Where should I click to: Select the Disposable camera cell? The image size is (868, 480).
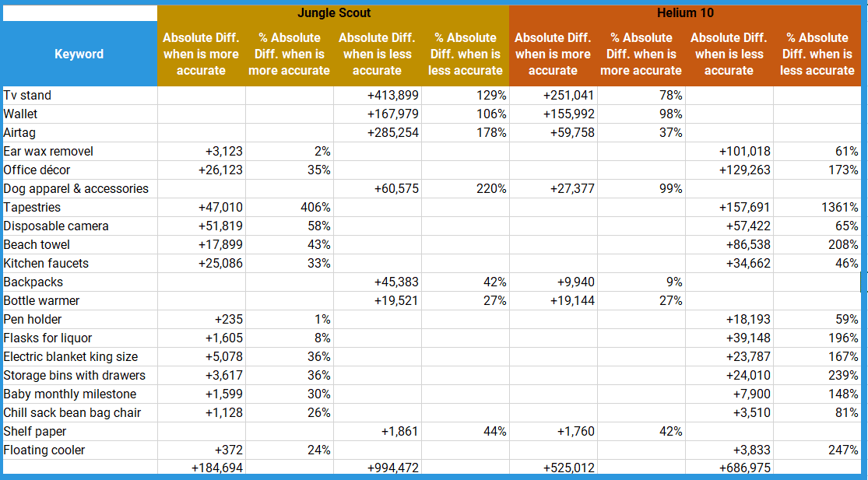[x=79, y=226]
